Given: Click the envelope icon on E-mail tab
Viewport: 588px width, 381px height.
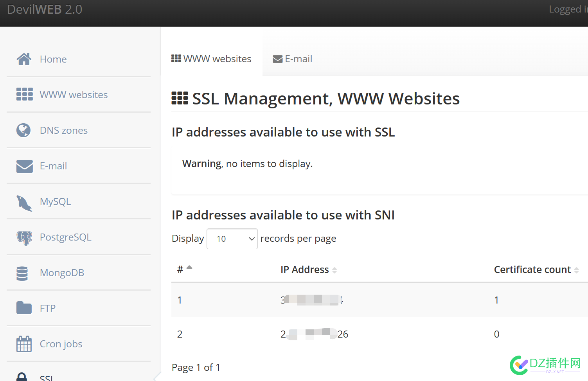Looking at the screenshot, I should [x=278, y=59].
